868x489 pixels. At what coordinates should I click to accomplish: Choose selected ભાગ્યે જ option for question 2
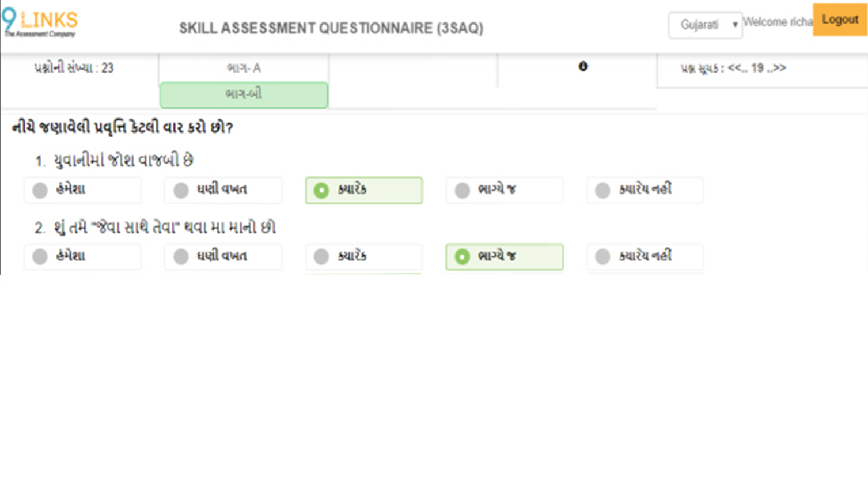[x=504, y=257]
